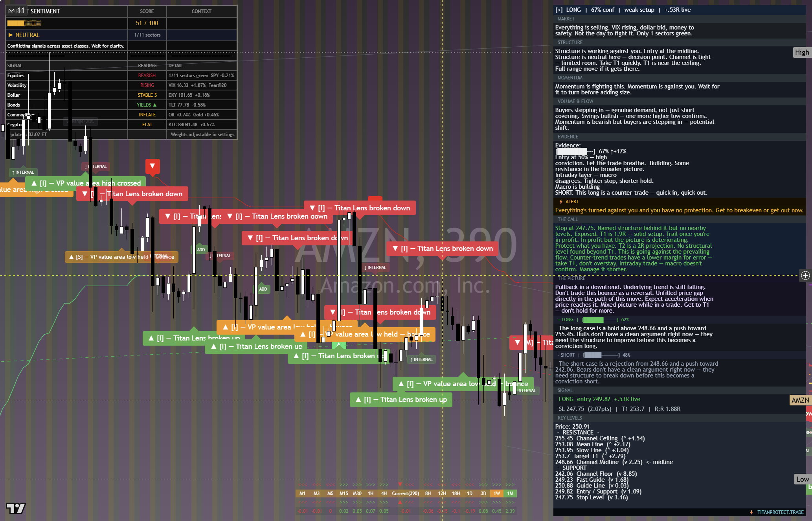Click the lightning icon beside TITANPROTECT.TRADE
Viewport: 812px width, 521px height.
coord(751,512)
